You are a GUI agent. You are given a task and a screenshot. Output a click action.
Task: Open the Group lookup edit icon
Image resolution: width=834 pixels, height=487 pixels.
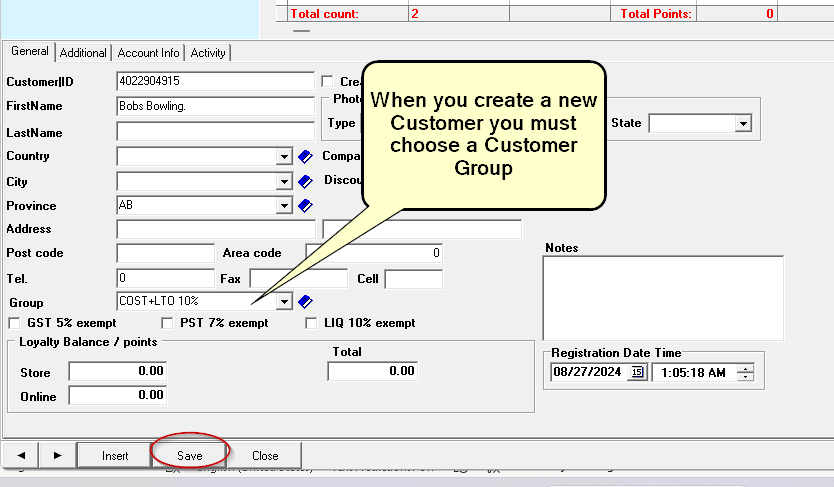click(305, 302)
